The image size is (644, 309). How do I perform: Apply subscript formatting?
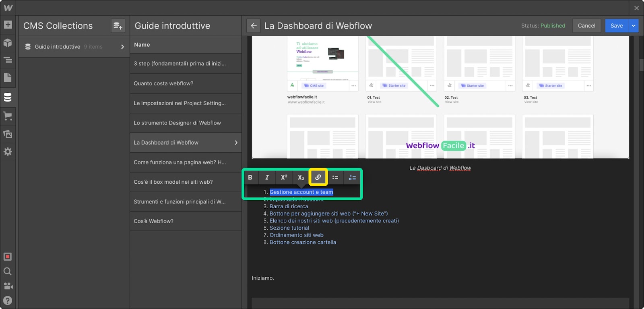point(301,177)
